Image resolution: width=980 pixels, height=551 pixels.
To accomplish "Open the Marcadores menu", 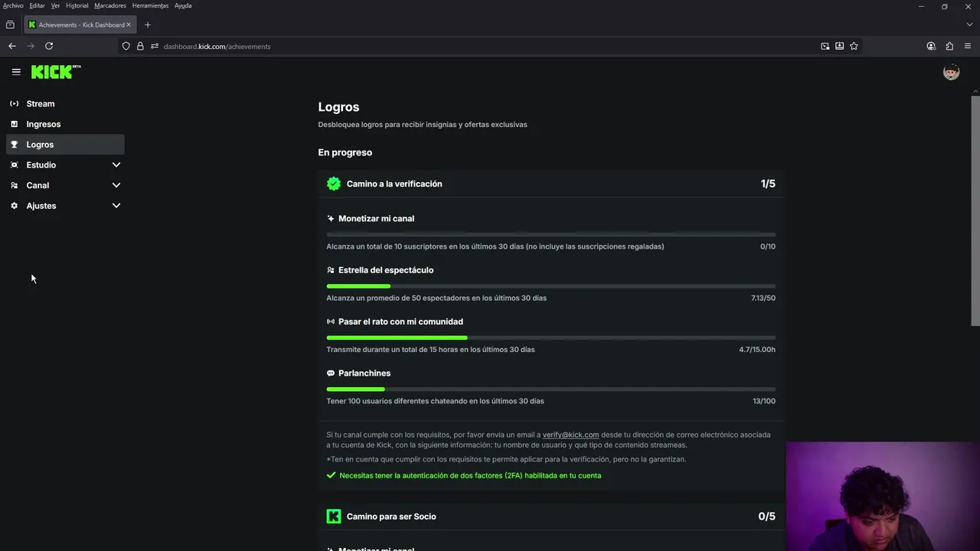I will click(110, 5).
